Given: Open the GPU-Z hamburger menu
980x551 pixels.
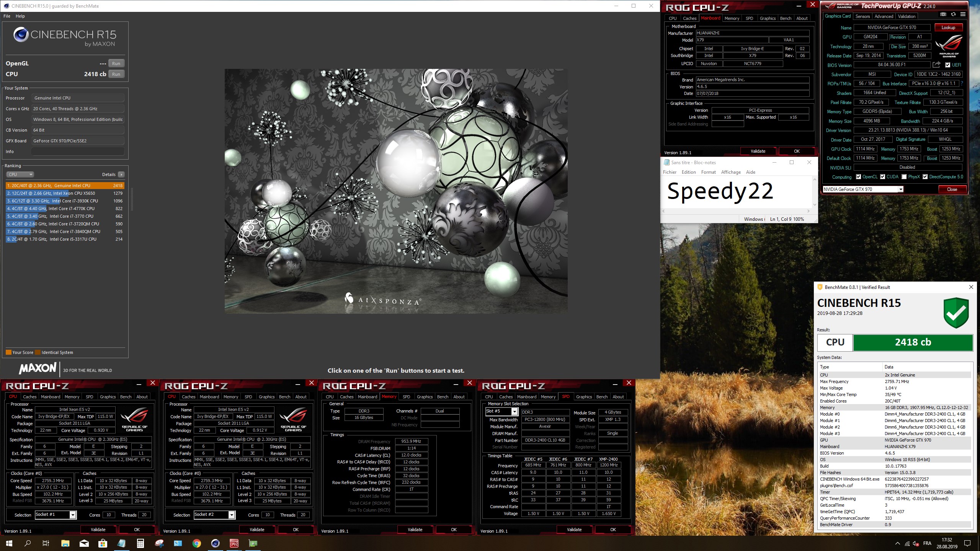Looking at the screenshot, I should coord(963,14).
